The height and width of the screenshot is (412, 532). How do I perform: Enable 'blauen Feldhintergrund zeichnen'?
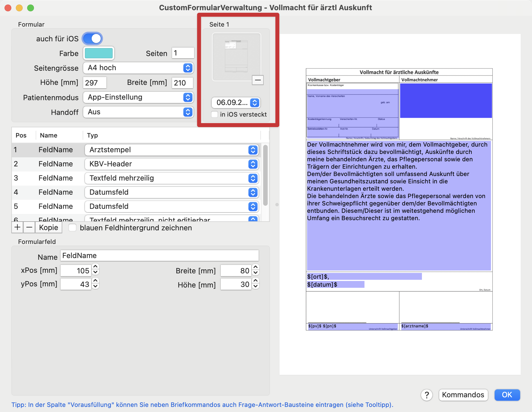[72, 228]
